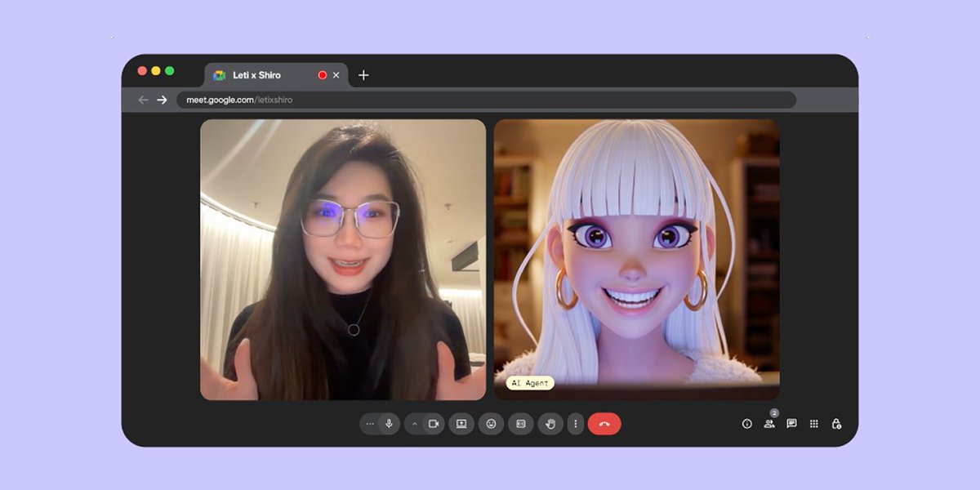Select the Leti x Shiro tab
980x490 pixels.
tap(276, 75)
